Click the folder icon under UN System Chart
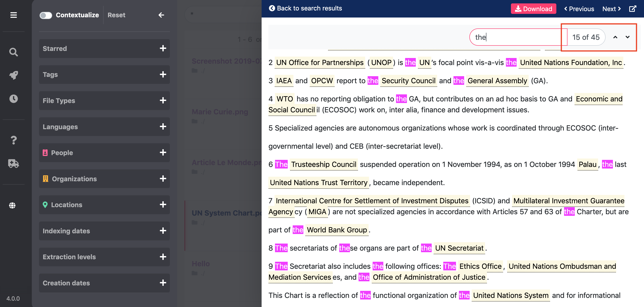The height and width of the screenshot is (307, 644). click(195, 223)
